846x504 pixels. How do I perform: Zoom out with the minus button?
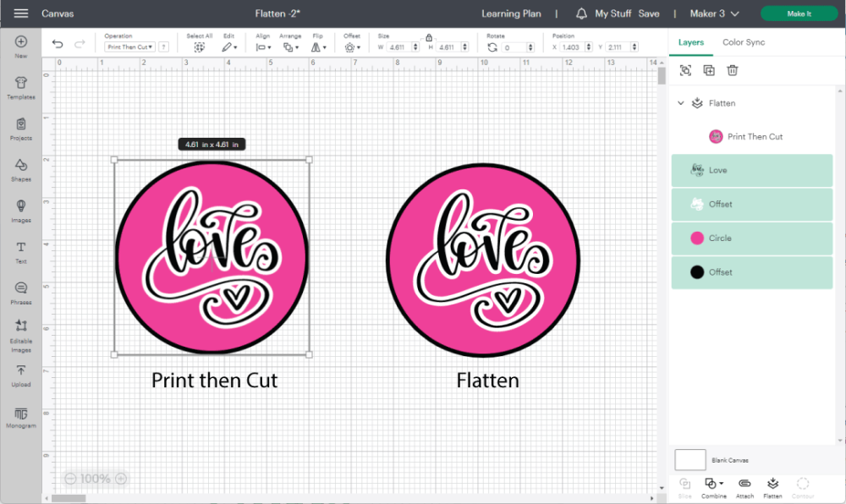tap(70, 479)
